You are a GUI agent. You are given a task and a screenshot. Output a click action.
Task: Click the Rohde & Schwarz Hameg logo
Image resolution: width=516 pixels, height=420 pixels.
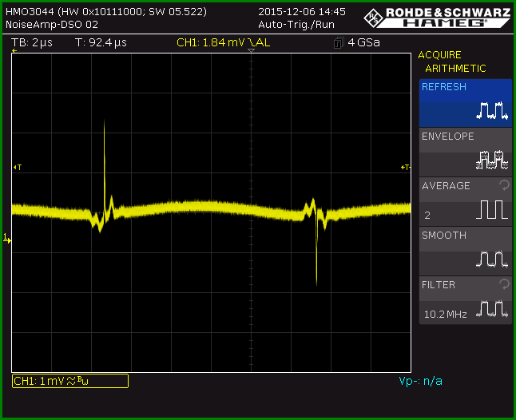coord(437,18)
